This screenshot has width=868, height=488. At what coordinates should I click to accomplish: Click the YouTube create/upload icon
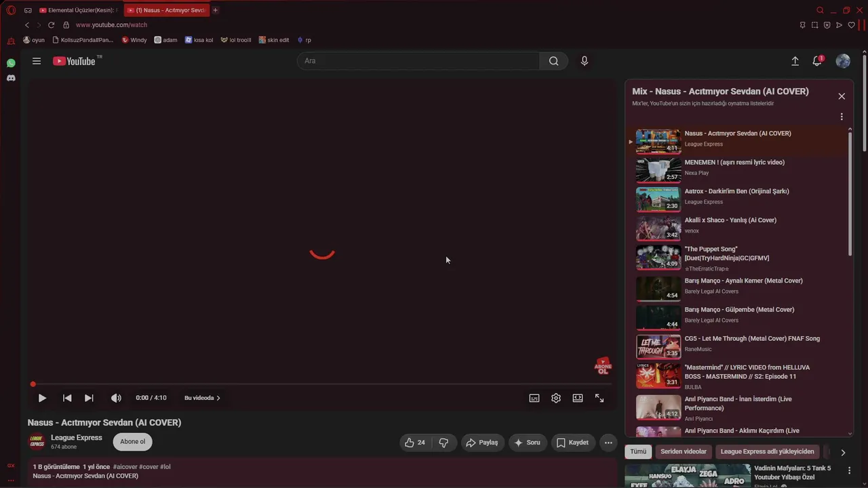795,61
